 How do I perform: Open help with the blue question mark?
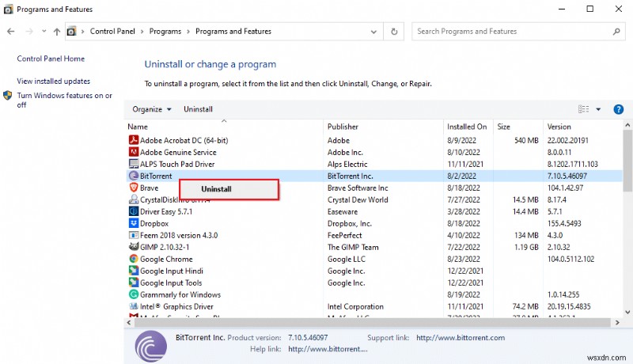click(x=618, y=109)
